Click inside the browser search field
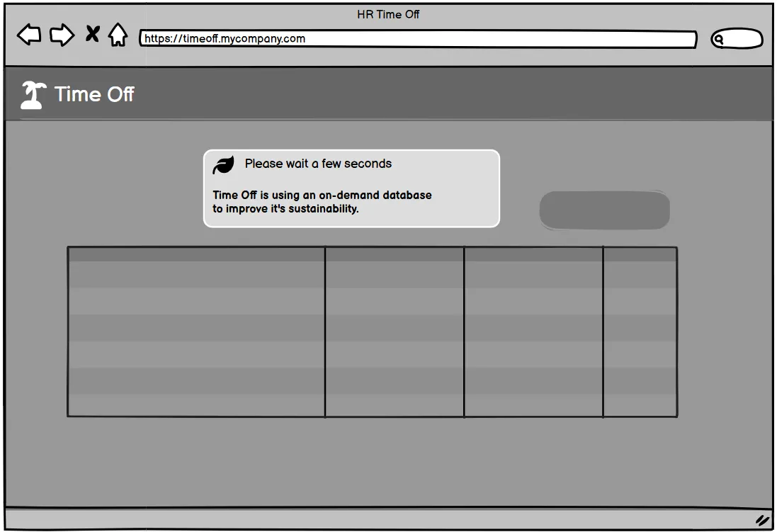 (x=742, y=39)
